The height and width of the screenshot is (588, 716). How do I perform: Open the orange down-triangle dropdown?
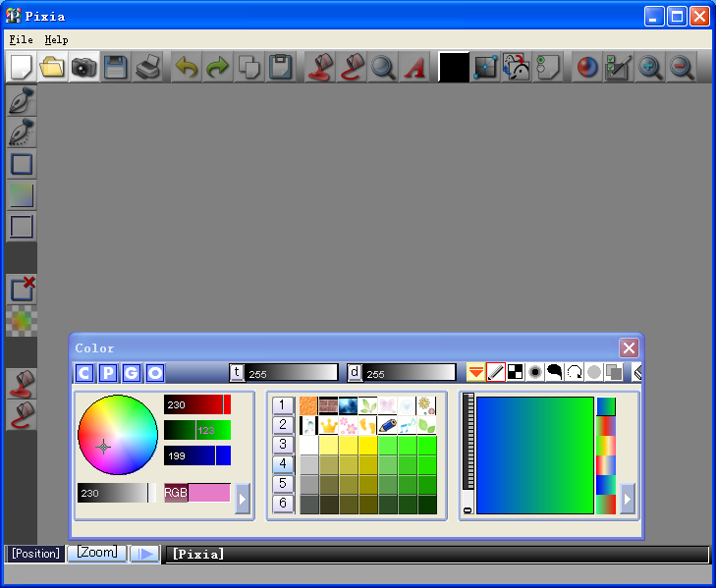point(475,372)
